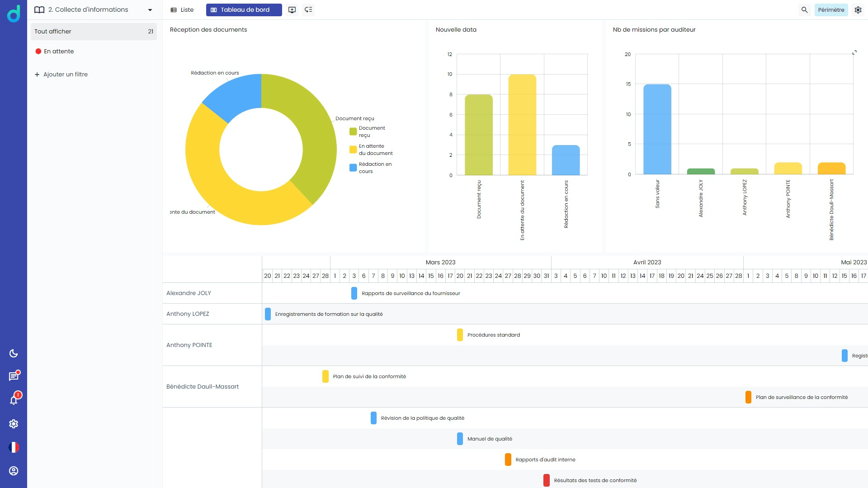Image resolution: width=868 pixels, height=488 pixels.
Task: Click the Périmètre button
Action: 831,9
